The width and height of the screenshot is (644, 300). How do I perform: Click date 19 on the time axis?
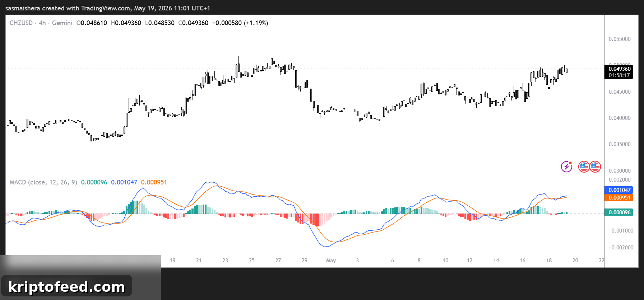tap(172, 261)
